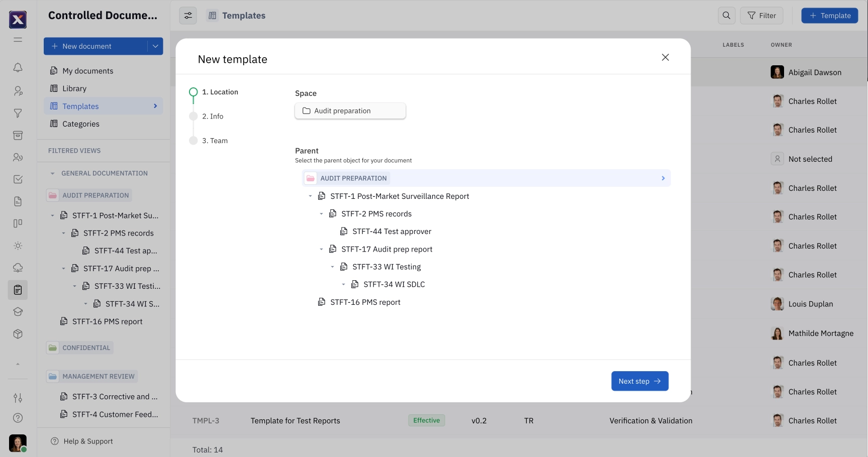Click the Next step button
This screenshot has height=457, width=868.
click(639, 381)
